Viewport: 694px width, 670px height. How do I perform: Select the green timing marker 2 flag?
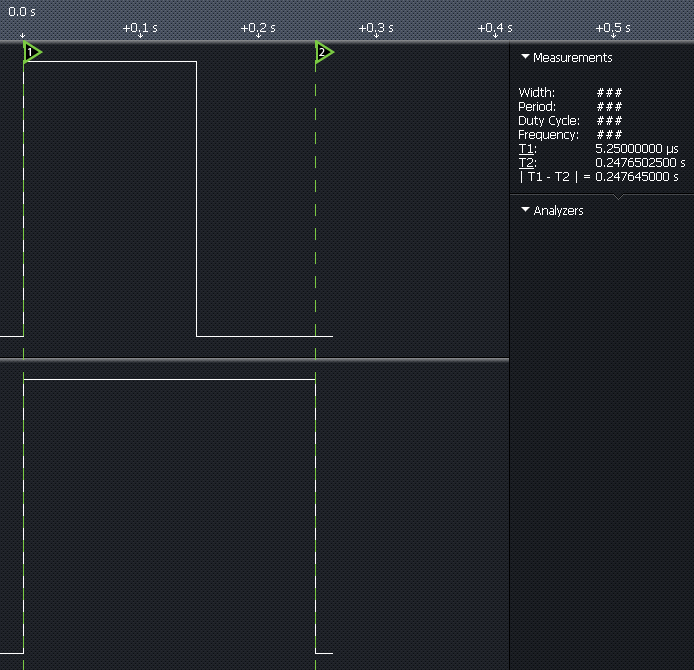coord(323,52)
